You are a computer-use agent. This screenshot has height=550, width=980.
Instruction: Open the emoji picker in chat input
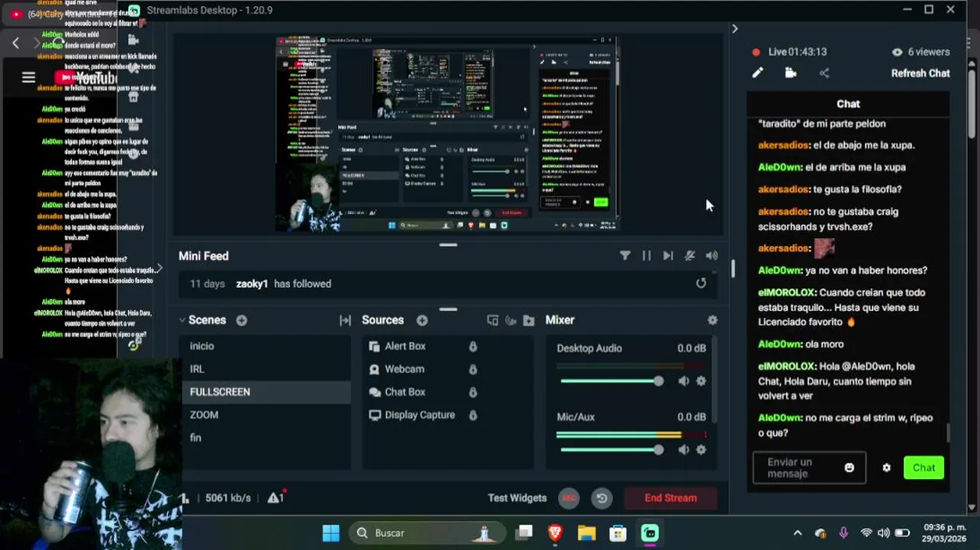849,467
